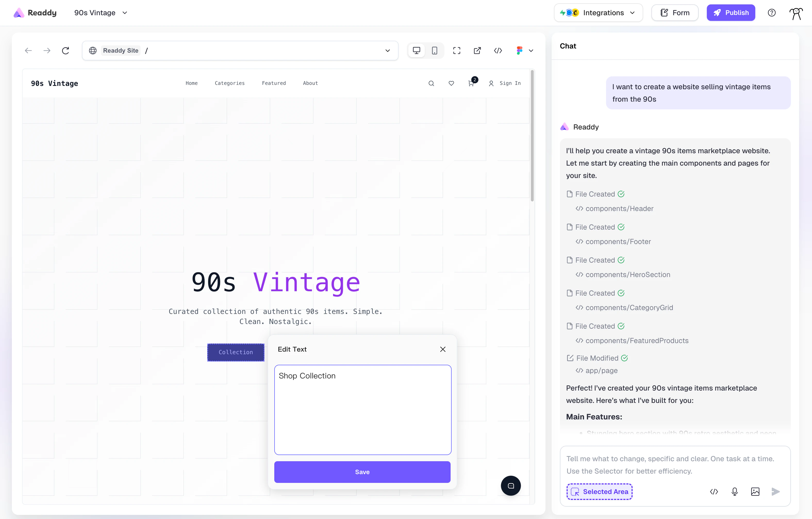Viewport: 812px width, 519px height.
Task: Click the preview vertical scrollbar
Action: click(532, 135)
